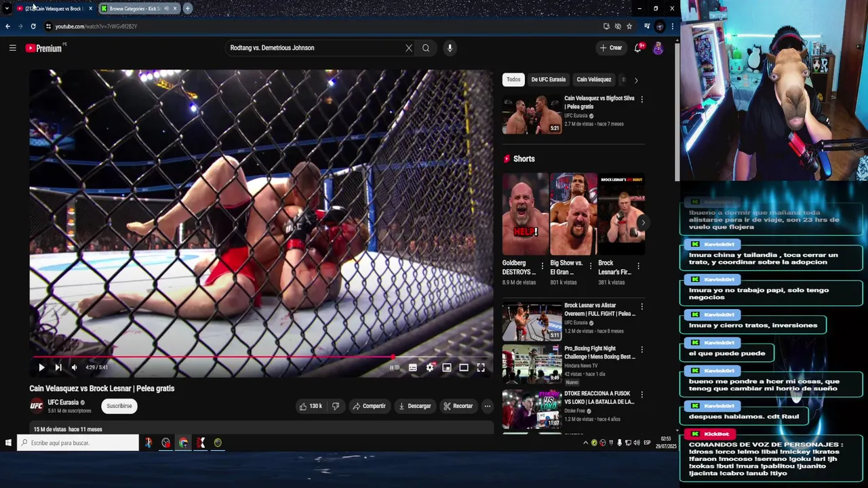Clear the search text
This screenshot has height=488, width=868.
click(x=409, y=48)
